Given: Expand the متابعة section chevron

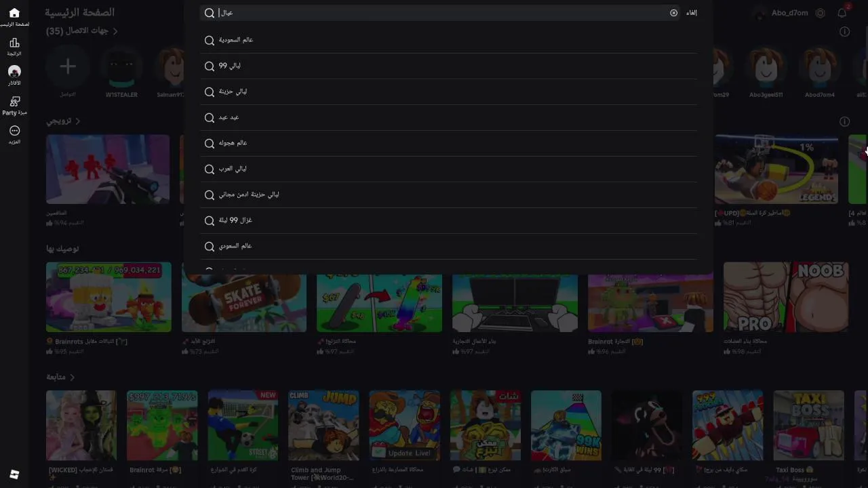Looking at the screenshot, I should click(x=72, y=377).
